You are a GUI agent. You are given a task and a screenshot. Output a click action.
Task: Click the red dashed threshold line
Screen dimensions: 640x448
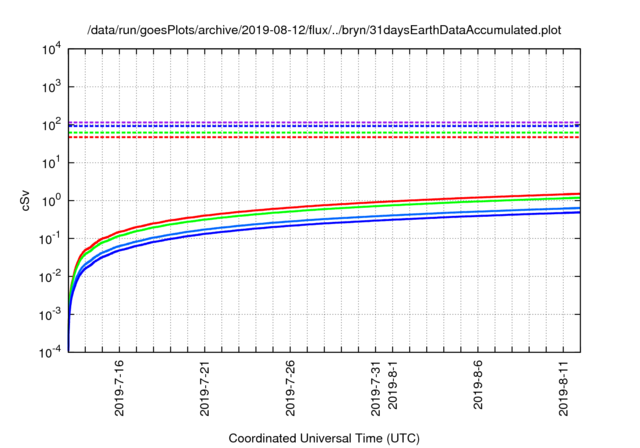tap(324, 137)
